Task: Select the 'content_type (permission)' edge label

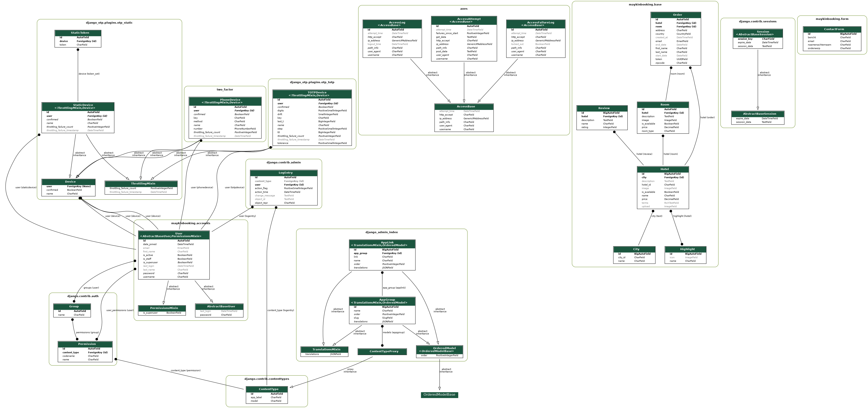Action: click(x=186, y=371)
